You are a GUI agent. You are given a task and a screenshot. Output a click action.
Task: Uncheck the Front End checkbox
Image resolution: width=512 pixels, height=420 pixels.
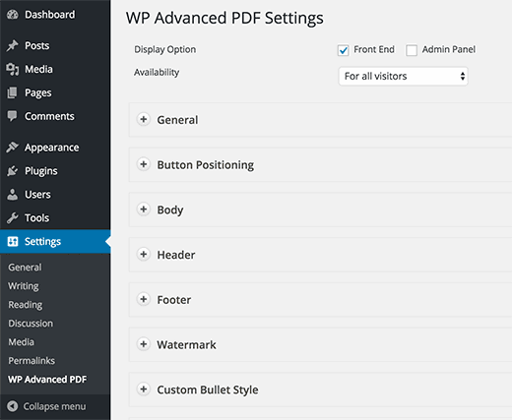click(x=344, y=50)
